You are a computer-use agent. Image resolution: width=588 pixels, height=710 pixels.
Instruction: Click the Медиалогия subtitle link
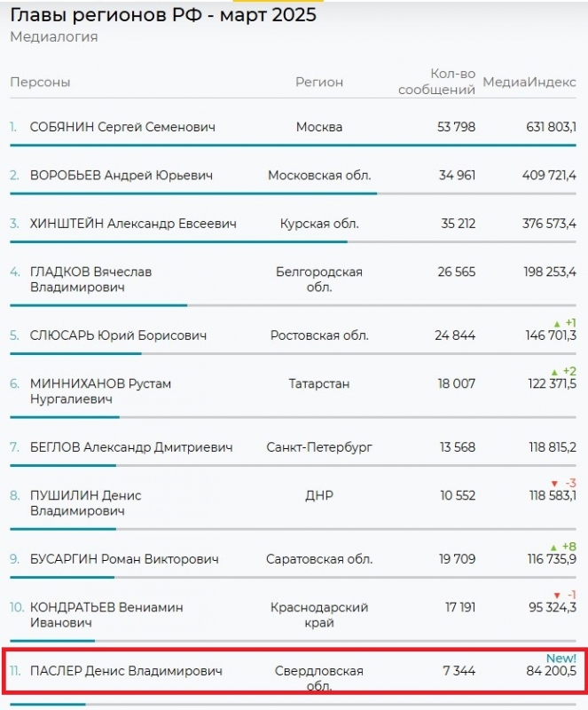click(54, 37)
